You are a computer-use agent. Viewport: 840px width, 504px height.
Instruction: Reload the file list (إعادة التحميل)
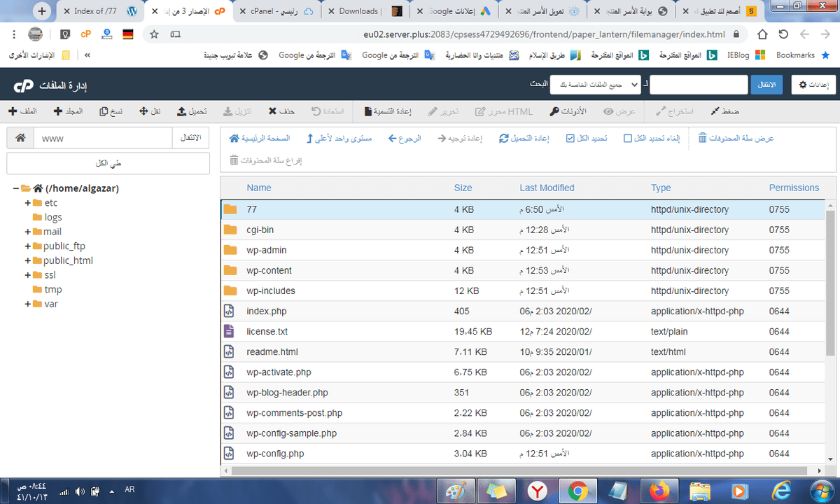tap(504, 139)
